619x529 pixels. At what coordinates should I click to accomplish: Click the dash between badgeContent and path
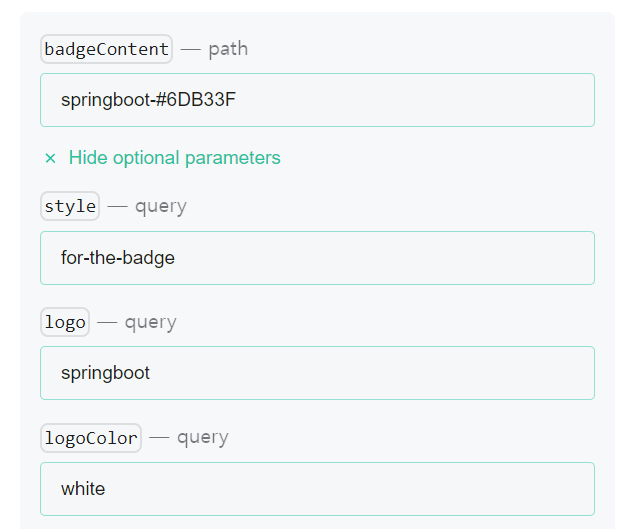(x=190, y=49)
